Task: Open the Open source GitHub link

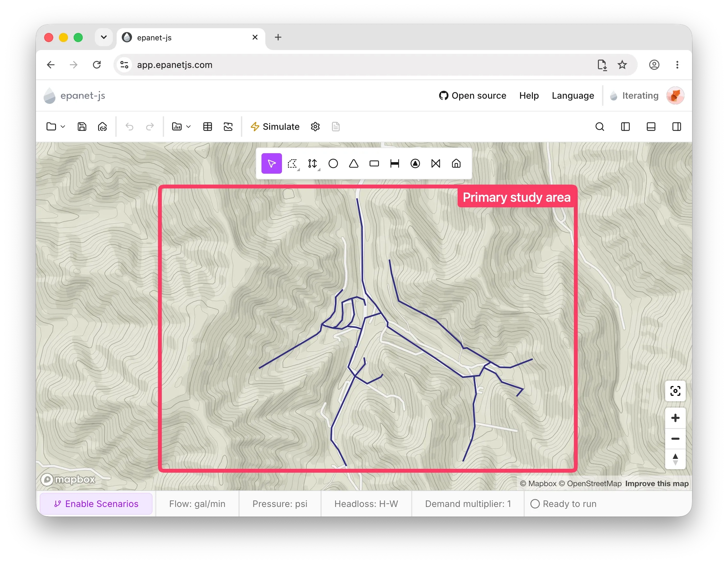Action: (473, 96)
